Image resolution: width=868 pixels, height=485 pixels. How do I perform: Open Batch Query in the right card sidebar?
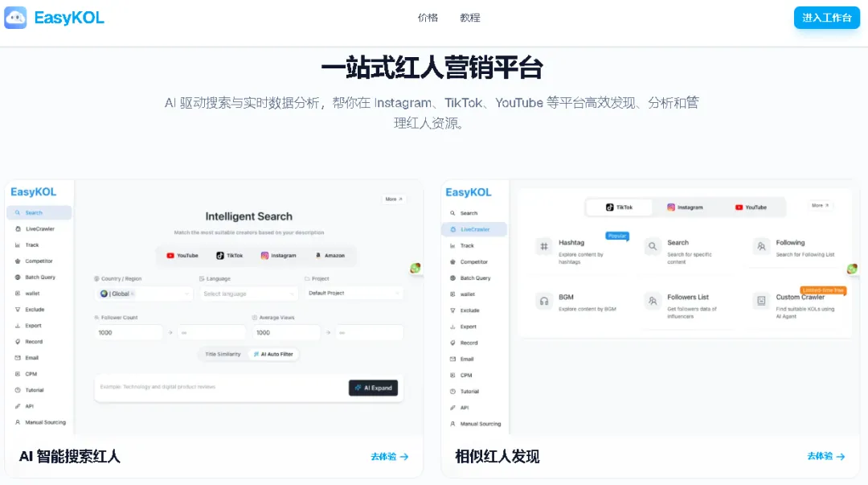coord(474,278)
